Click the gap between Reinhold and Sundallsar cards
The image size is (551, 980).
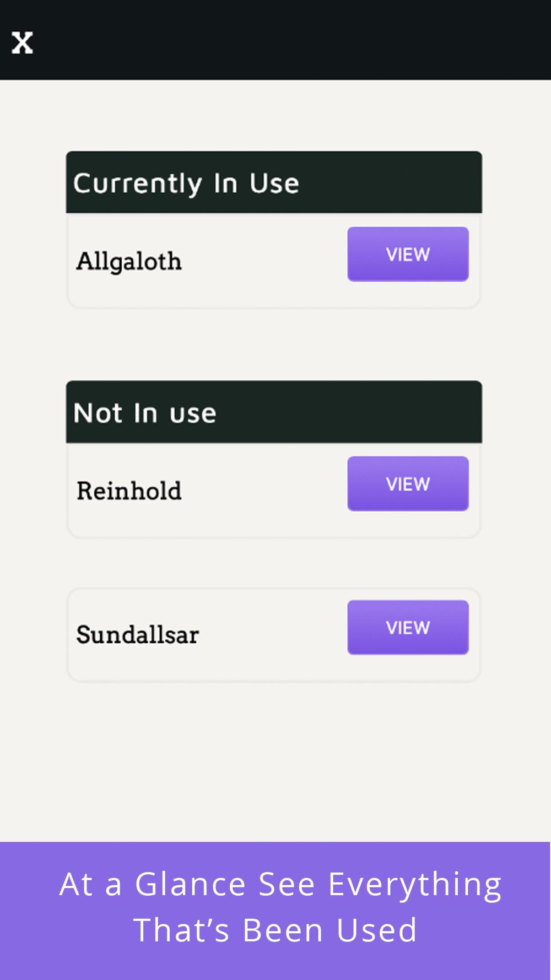[274, 563]
